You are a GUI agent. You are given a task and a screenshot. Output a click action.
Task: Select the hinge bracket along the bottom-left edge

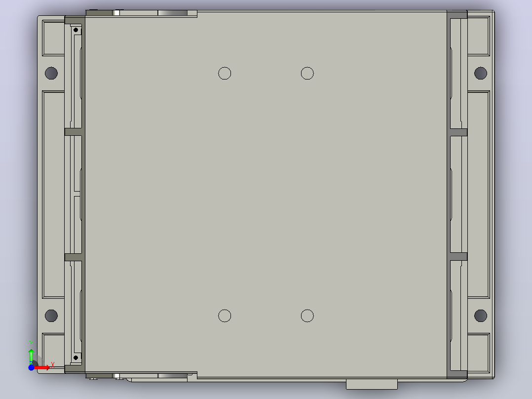(x=142, y=375)
